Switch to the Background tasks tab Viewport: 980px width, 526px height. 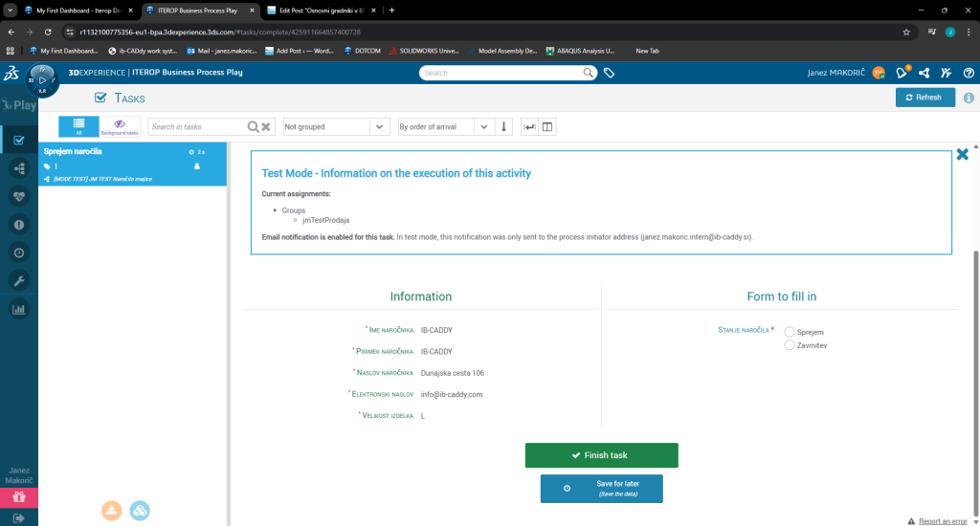pos(120,127)
